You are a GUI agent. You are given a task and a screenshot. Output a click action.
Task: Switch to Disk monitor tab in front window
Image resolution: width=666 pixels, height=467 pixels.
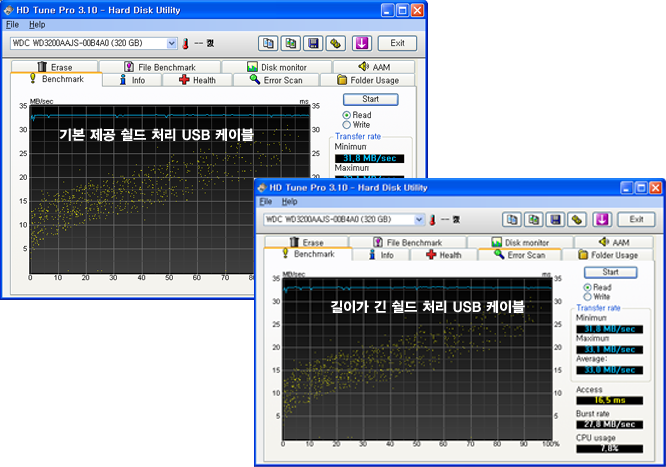click(520, 242)
